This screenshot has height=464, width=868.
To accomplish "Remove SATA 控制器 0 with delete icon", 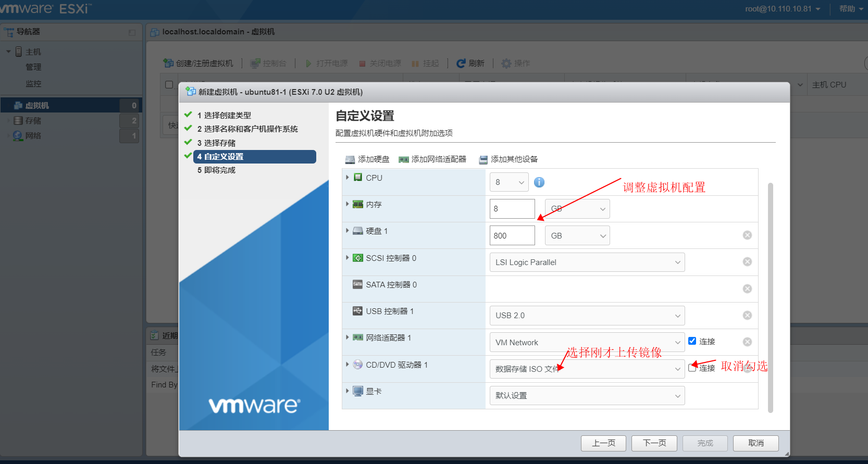I will [747, 289].
